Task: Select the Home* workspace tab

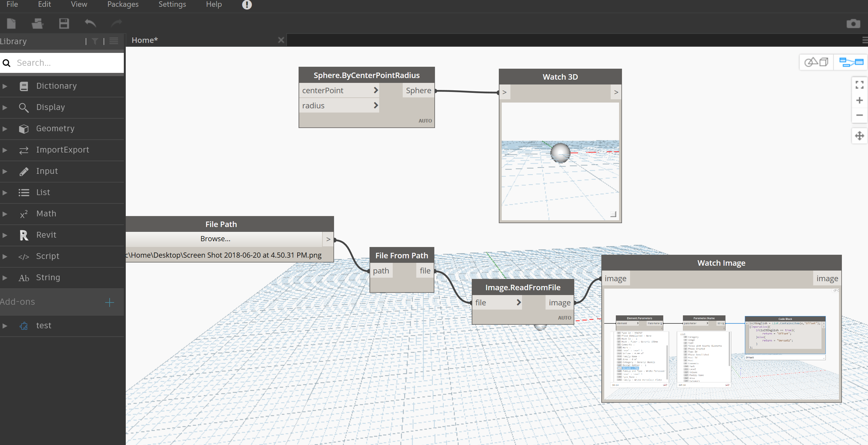Action: tap(144, 40)
